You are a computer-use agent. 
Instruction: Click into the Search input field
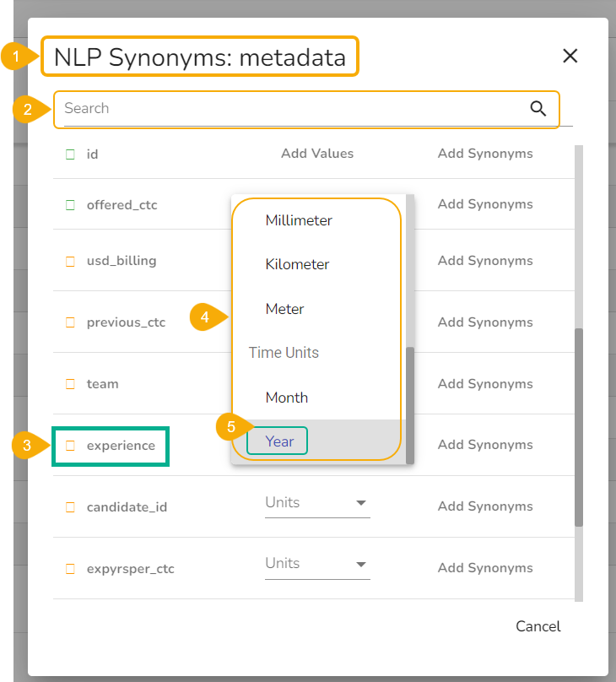[x=287, y=108]
